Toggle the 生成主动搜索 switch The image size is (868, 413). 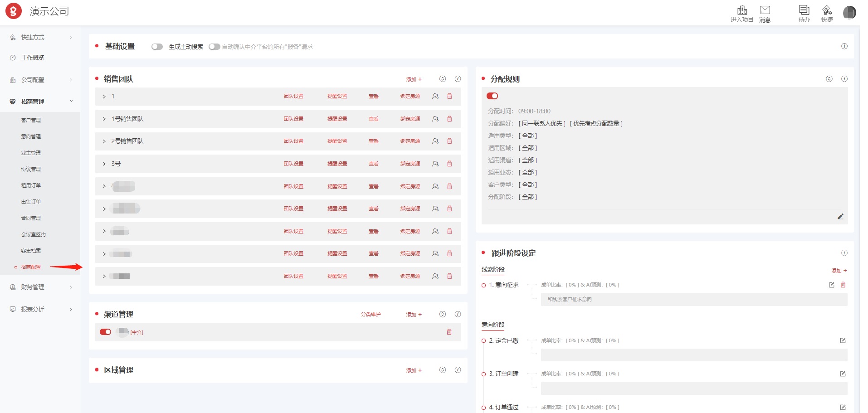[157, 47]
